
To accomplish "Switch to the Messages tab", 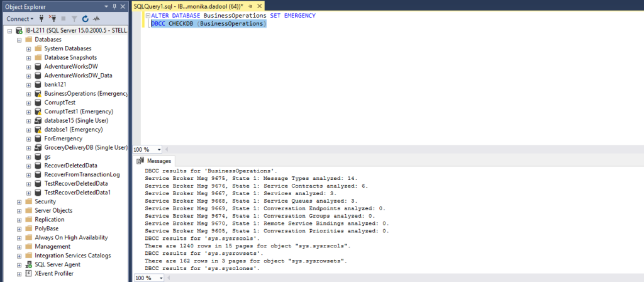I will [155, 161].
